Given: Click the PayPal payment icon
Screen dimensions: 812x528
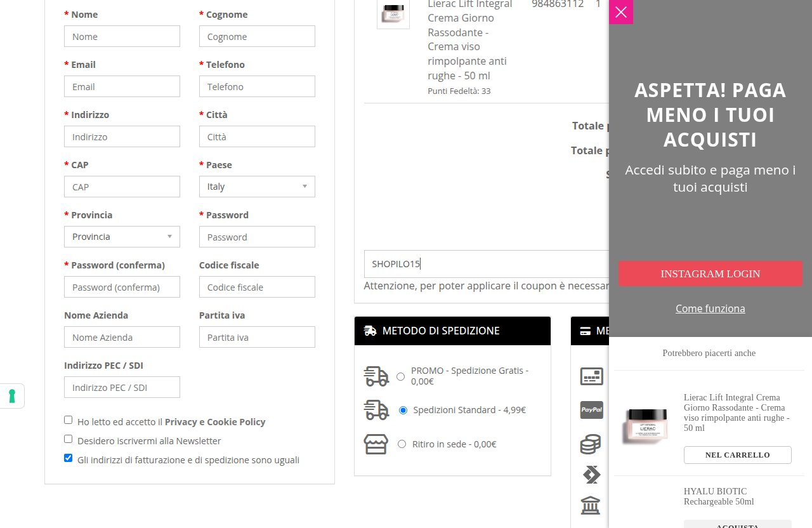Looking at the screenshot, I should (x=592, y=410).
